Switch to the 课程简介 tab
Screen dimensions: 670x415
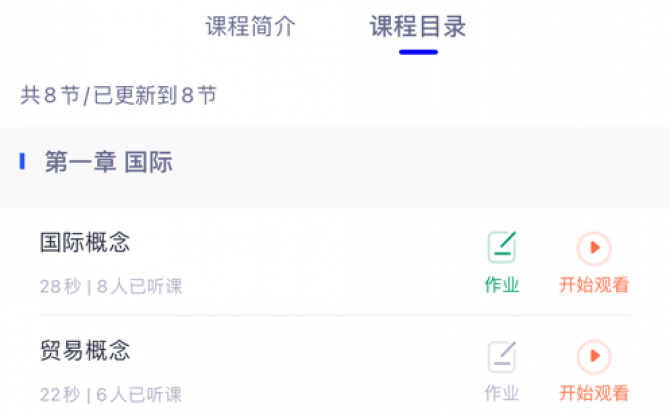tap(250, 26)
